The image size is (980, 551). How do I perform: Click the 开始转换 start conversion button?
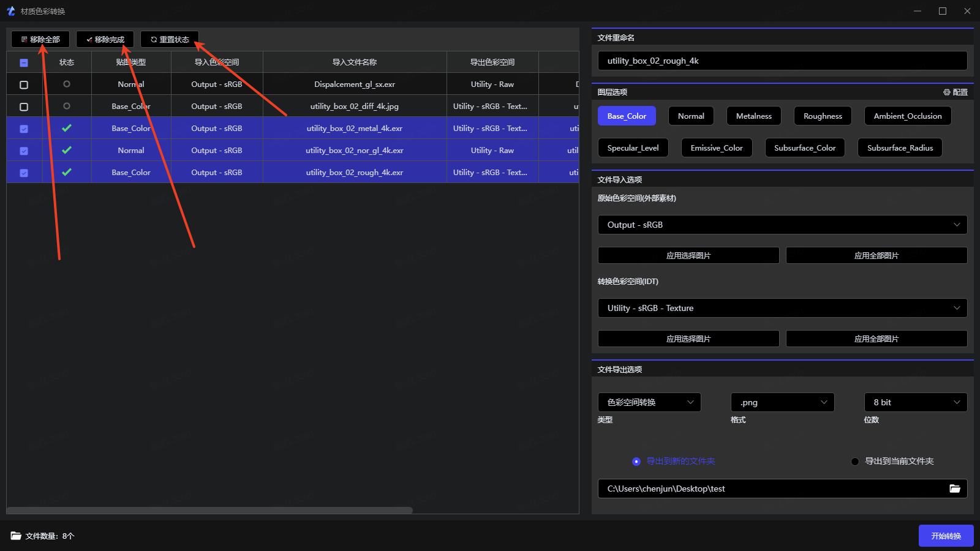click(x=946, y=536)
